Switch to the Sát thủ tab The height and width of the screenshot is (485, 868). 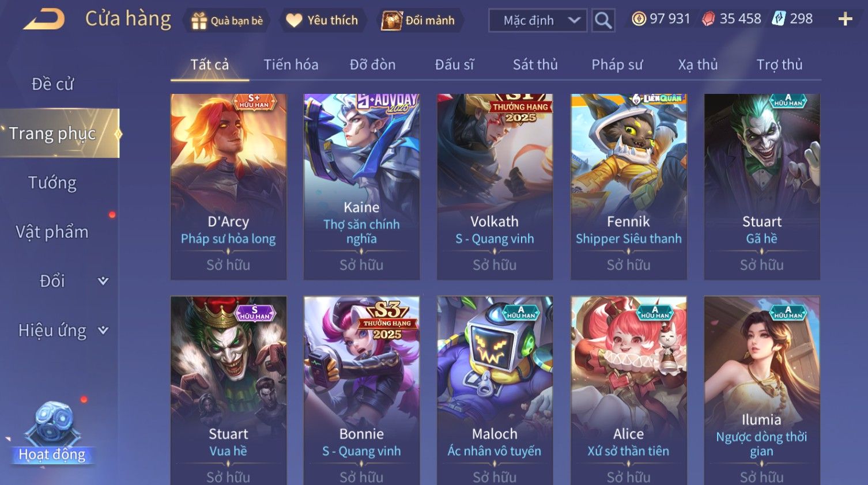coord(535,65)
